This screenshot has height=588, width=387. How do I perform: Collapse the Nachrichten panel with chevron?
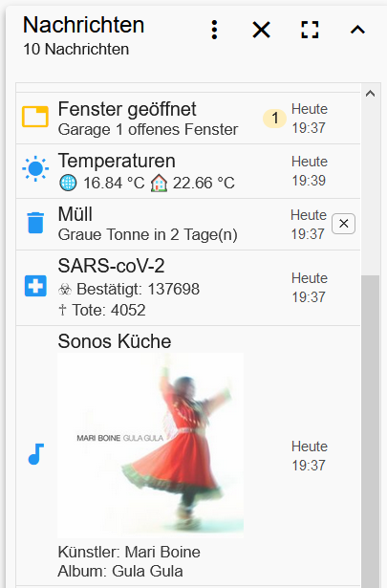tap(357, 30)
